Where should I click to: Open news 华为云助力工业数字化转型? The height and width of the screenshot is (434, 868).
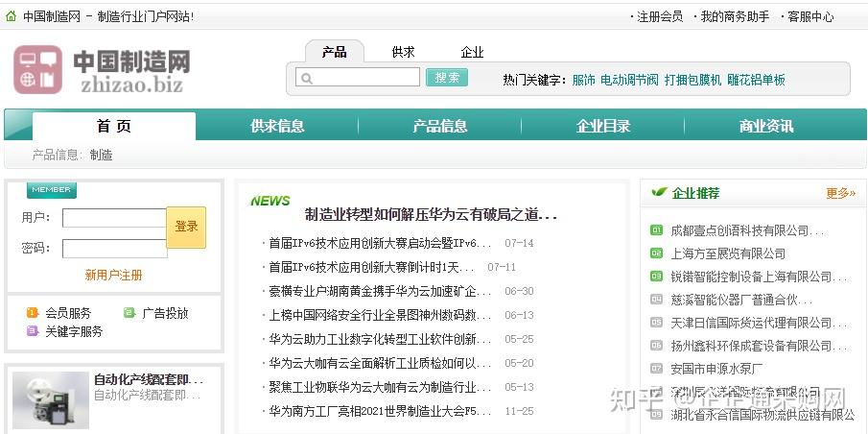click(x=380, y=339)
